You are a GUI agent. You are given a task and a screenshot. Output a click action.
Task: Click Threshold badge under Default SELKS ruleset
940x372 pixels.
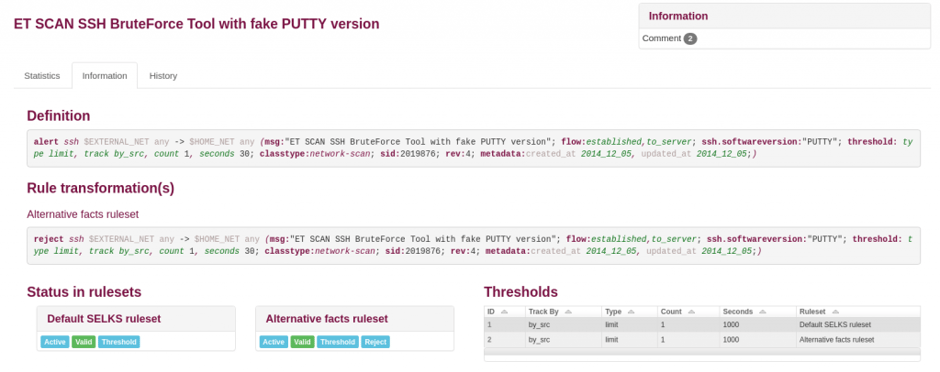click(119, 342)
